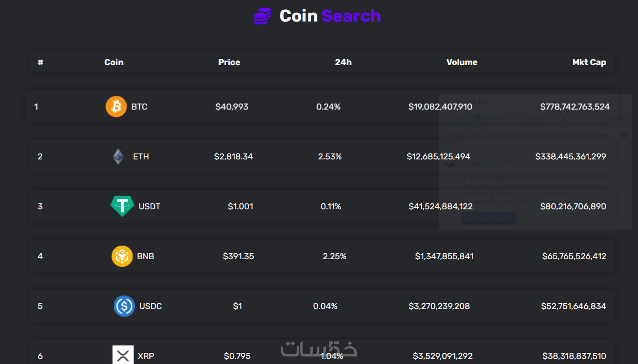Collapse the Snipping Tool notice chevron

pos(622,162)
